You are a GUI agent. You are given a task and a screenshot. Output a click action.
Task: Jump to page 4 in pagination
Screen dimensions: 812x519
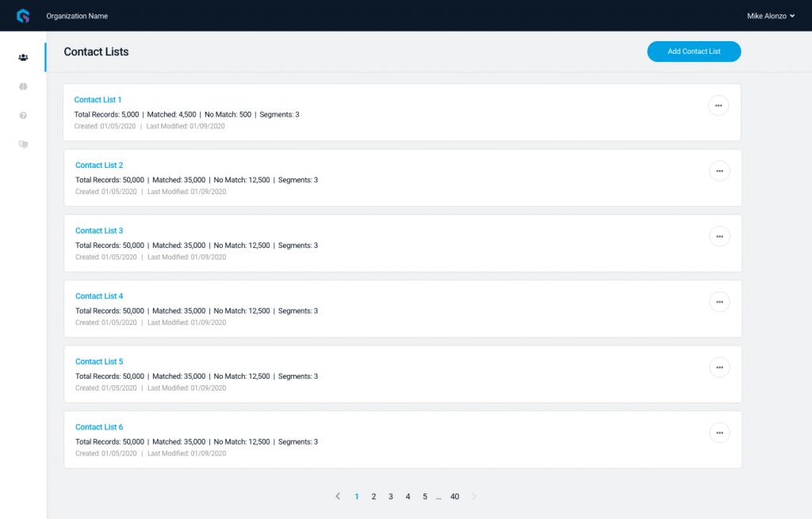point(408,497)
